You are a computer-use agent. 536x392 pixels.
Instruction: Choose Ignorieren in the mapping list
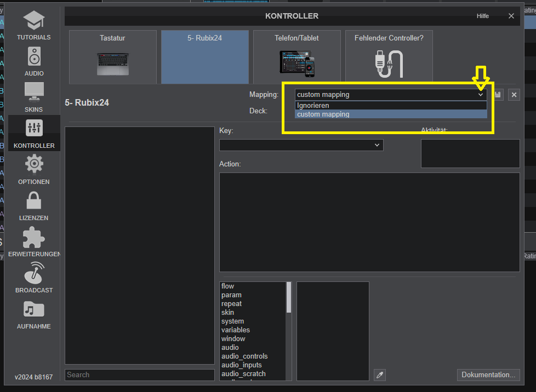(391, 106)
